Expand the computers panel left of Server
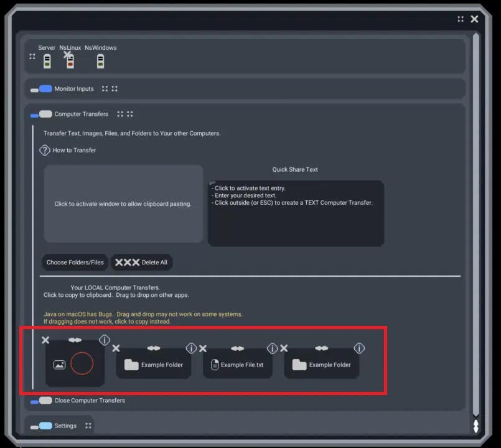This screenshot has width=501, height=448. (x=32, y=57)
